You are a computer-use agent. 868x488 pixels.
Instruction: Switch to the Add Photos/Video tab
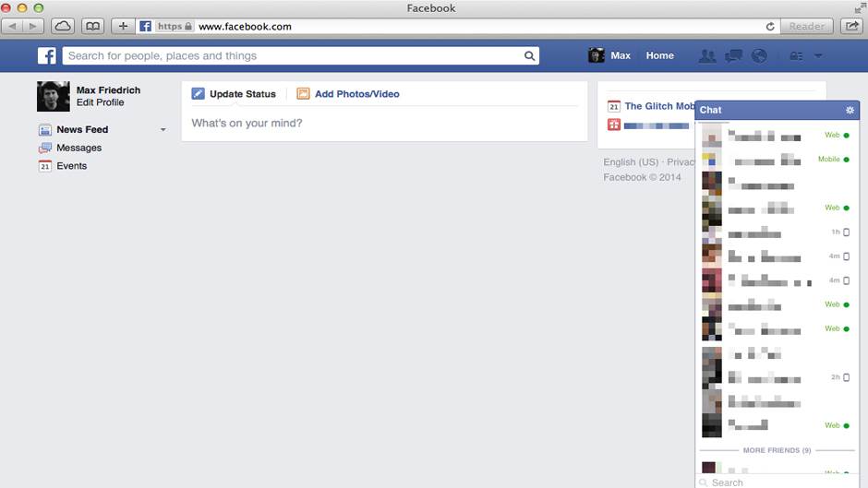click(x=348, y=94)
